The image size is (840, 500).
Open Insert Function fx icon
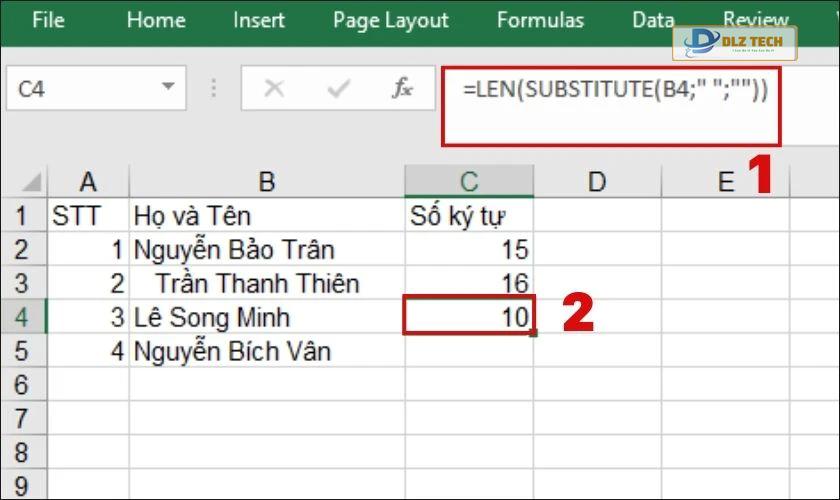(402, 88)
